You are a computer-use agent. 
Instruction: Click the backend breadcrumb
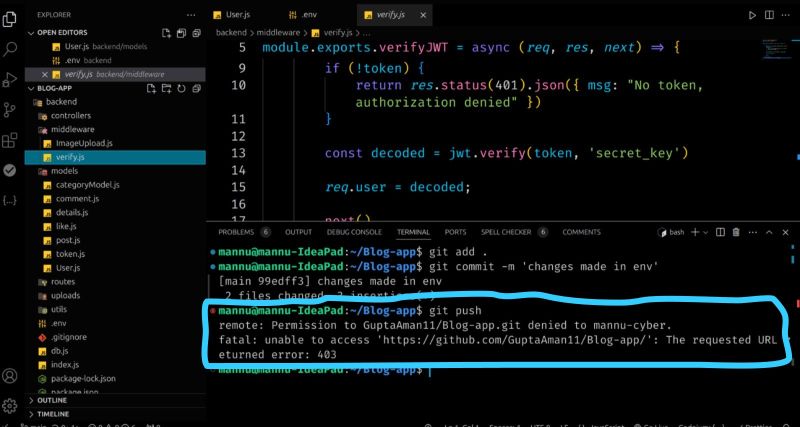[231, 33]
